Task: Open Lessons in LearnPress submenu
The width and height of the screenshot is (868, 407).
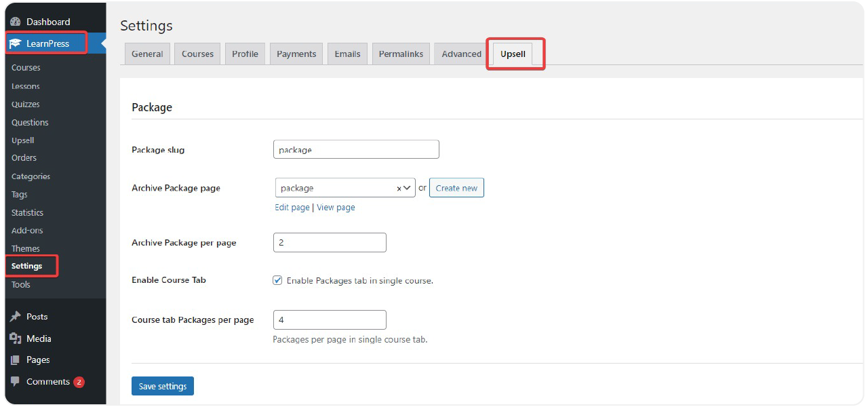Action: coord(26,86)
